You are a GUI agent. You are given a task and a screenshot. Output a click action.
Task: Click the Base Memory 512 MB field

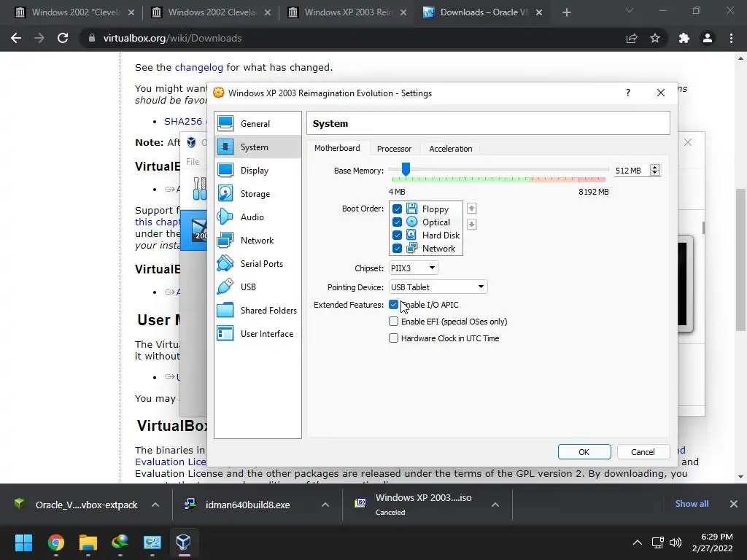(631, 171)
